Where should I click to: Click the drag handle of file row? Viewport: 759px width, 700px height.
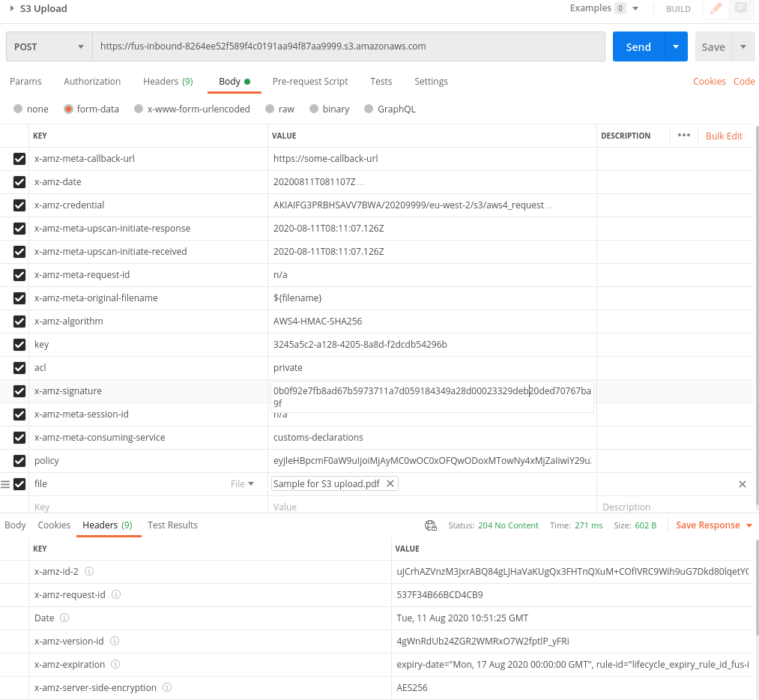pos(5,484)
